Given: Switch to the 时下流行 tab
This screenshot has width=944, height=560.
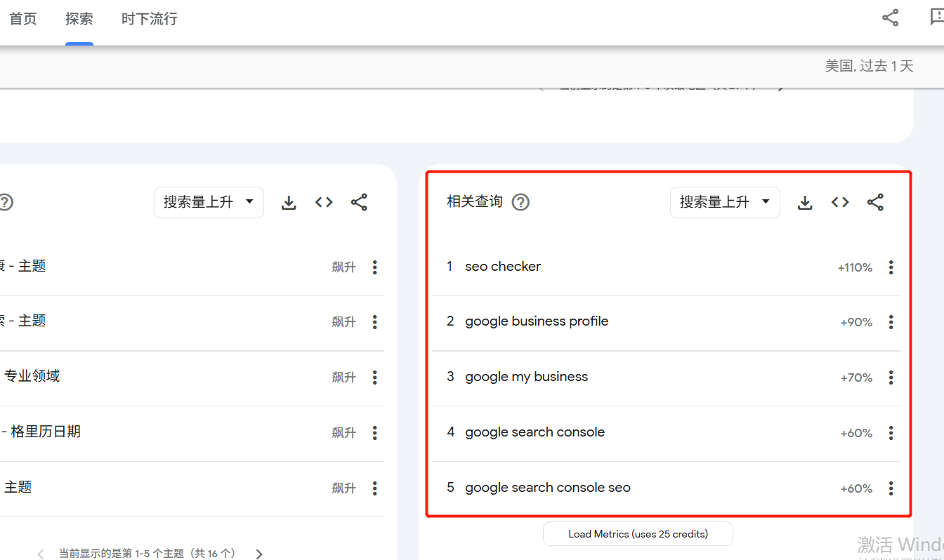Looking at the screenshot, I should 149,19.
